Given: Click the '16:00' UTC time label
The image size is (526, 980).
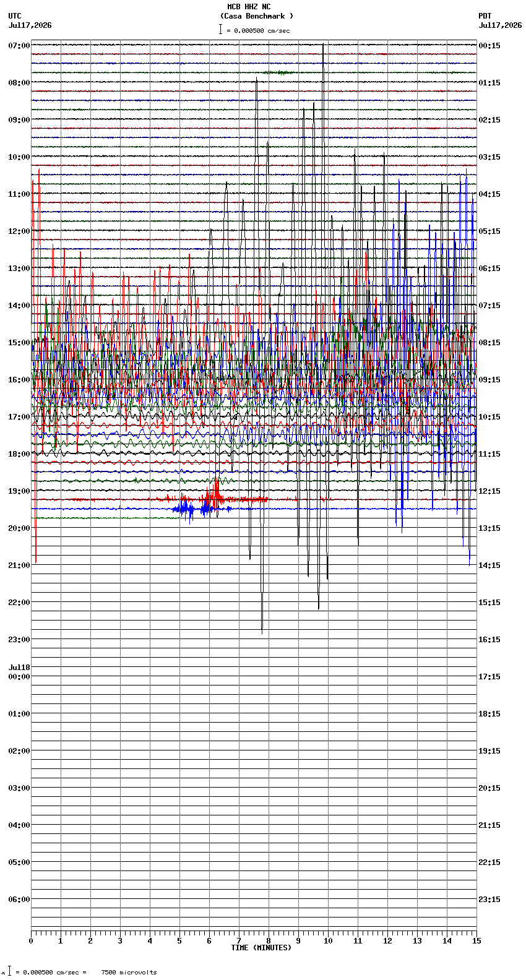Looking at the screenshot, I should pos(19,380).
